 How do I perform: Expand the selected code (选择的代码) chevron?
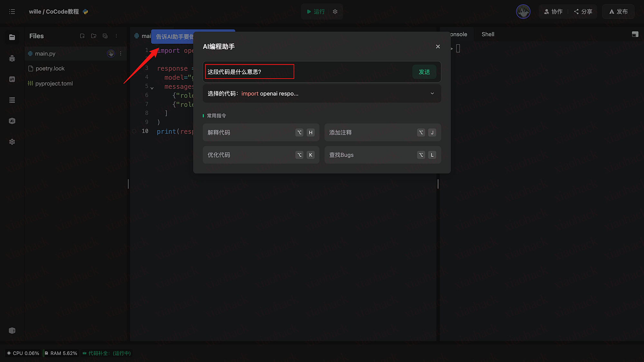pos(432,94)
